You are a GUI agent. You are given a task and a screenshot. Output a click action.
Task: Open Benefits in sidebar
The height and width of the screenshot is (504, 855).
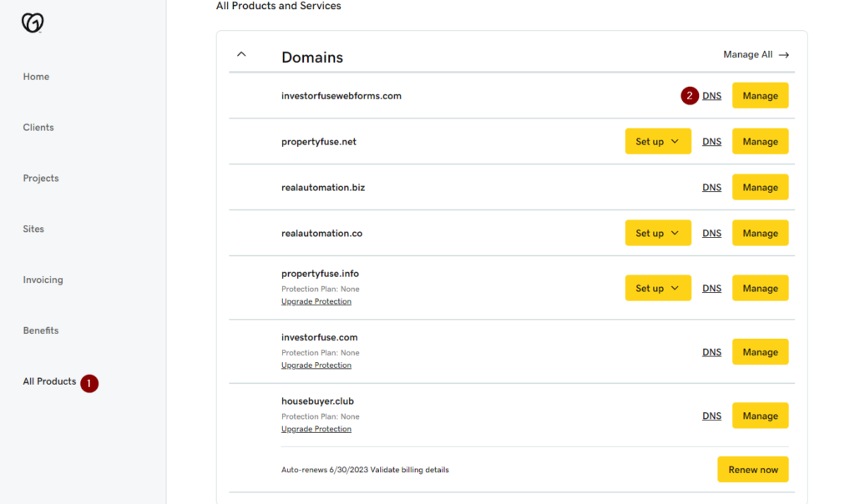pos(41,330)
